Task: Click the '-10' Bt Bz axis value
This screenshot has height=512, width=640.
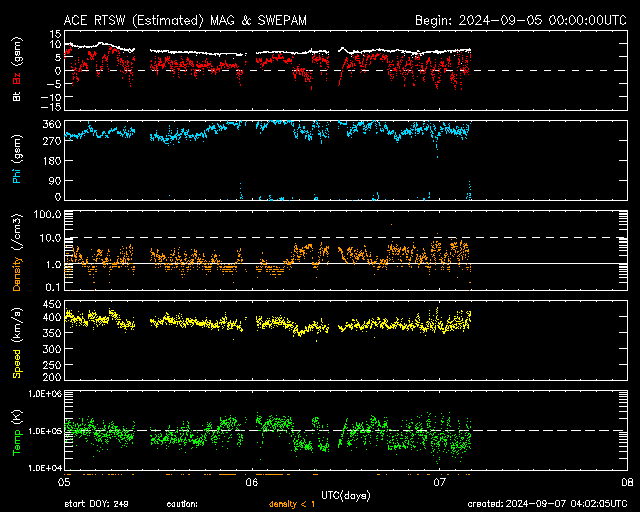Action: (51, 97)
